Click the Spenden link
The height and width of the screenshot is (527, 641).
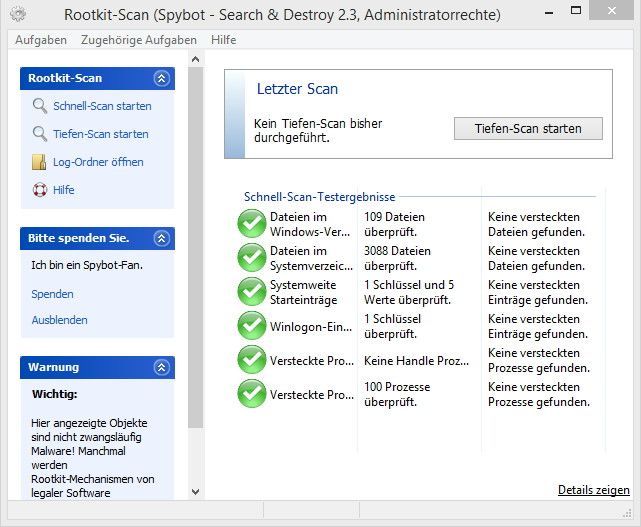pos(52,294)
